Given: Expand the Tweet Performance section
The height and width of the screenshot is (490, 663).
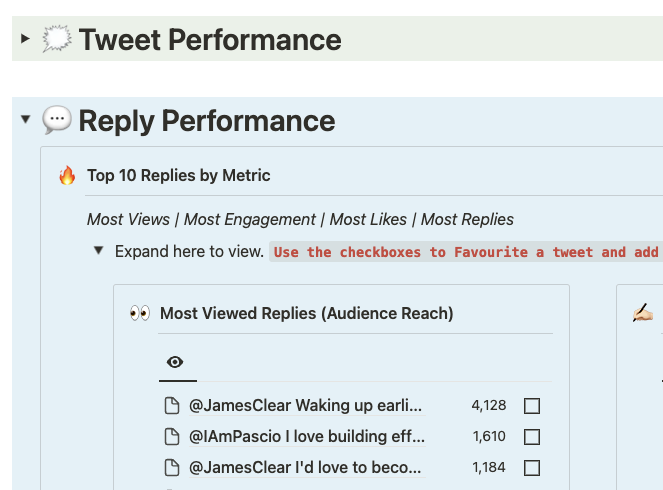Looking at the screenshot, I should coord(25,40).
